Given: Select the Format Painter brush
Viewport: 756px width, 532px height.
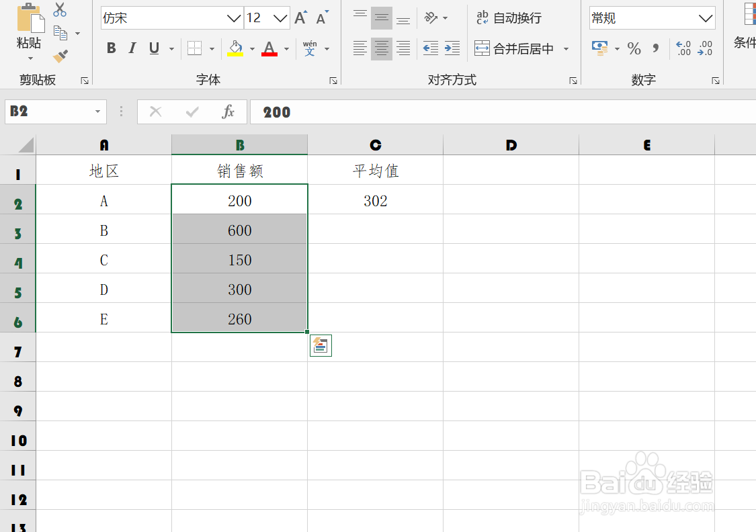Looking at the screenshot, I should tap(60, 56).
